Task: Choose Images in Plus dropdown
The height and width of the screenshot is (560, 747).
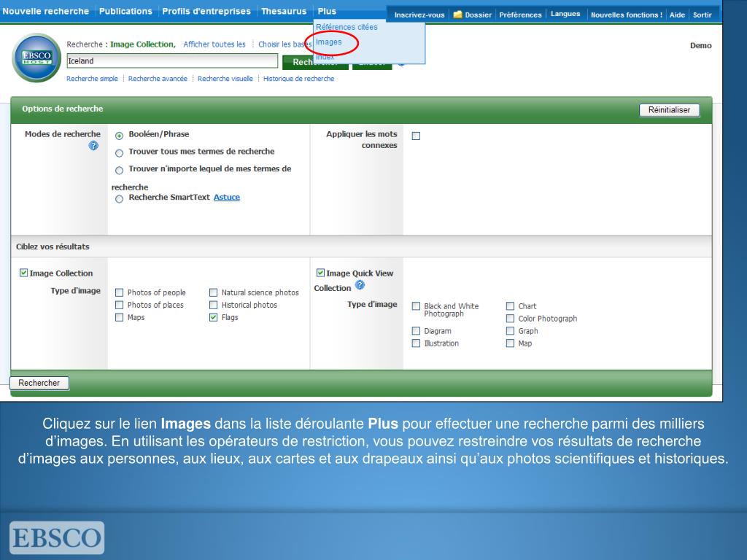Action: [x=329, y=42]
